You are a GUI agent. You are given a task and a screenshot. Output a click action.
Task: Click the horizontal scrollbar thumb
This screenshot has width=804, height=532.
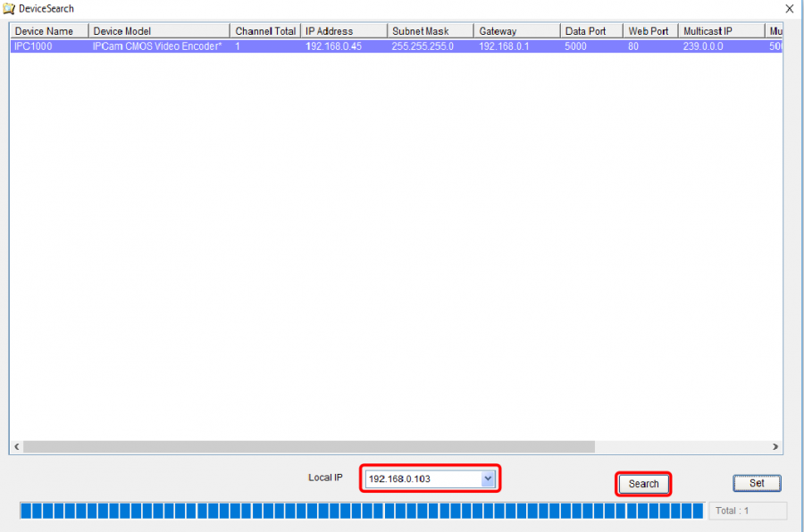tap(308, 446)
